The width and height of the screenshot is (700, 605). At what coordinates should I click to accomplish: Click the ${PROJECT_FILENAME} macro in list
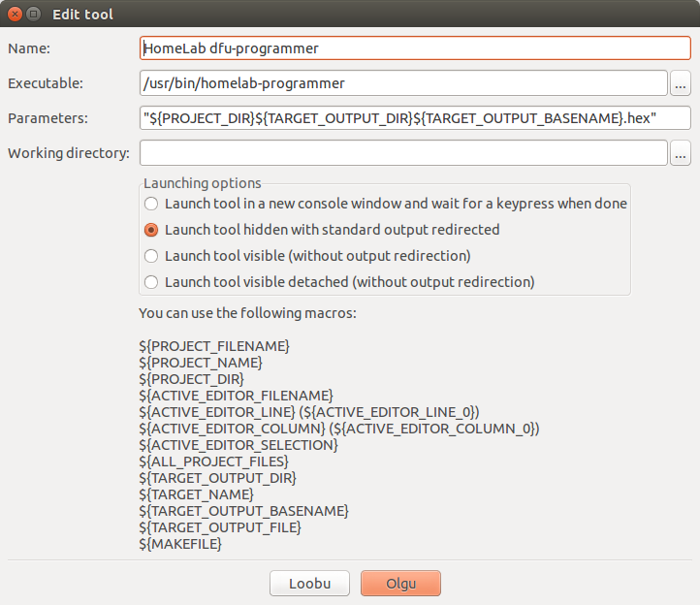pos(214,344)
